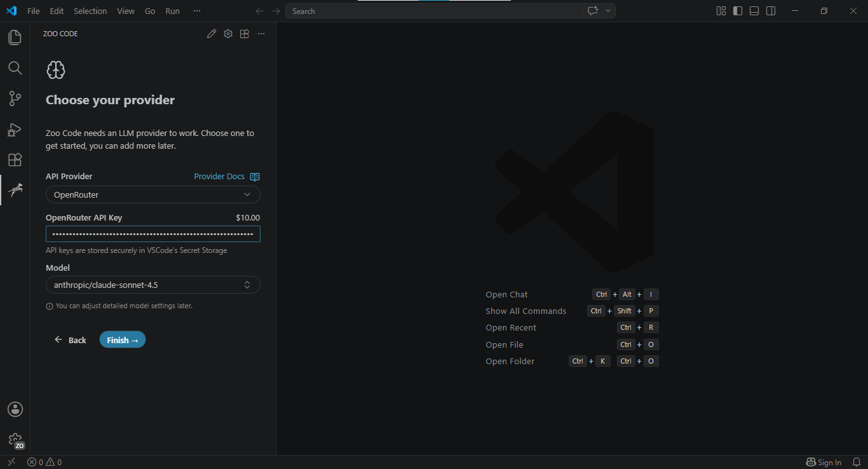The height and width of the screenshot is (469, 868).
Task: Open the Source Control view
Action: pos(15,99)
